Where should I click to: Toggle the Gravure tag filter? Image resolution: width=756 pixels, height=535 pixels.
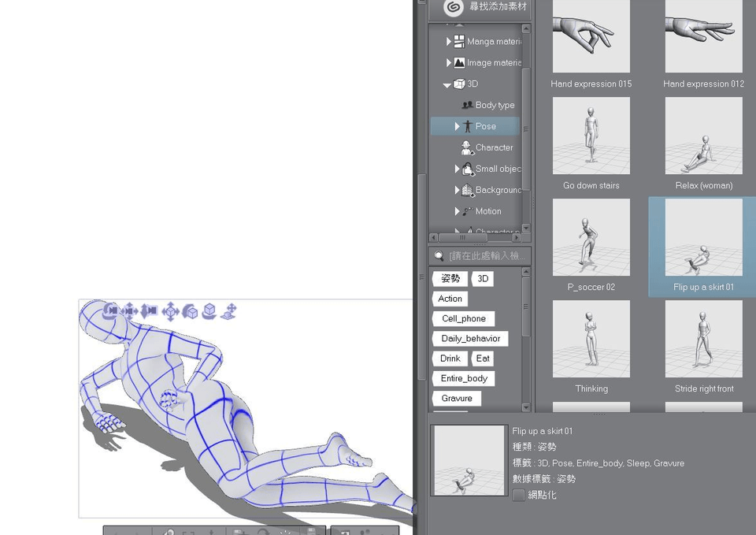tap(457, 399)
